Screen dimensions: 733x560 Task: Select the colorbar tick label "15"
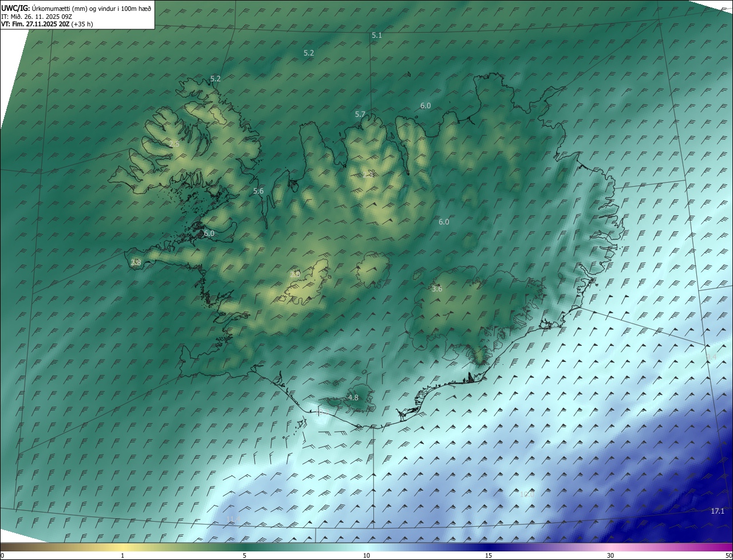click(488, 555)
